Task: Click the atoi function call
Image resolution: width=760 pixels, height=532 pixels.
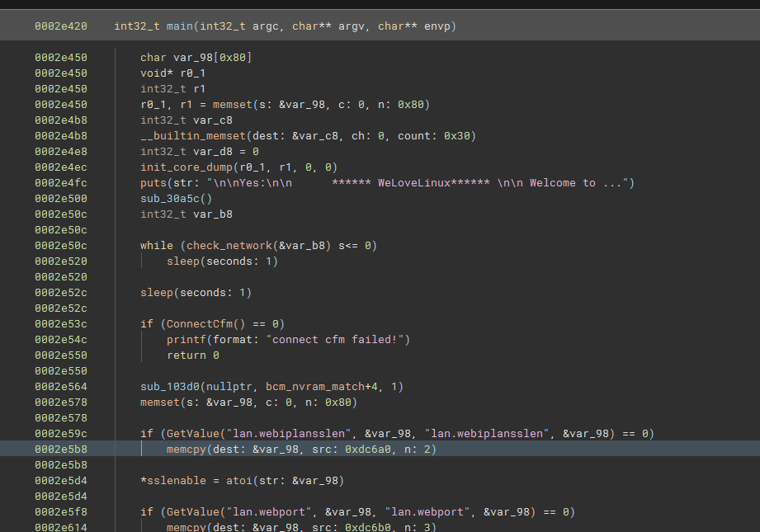Action: 239,481
